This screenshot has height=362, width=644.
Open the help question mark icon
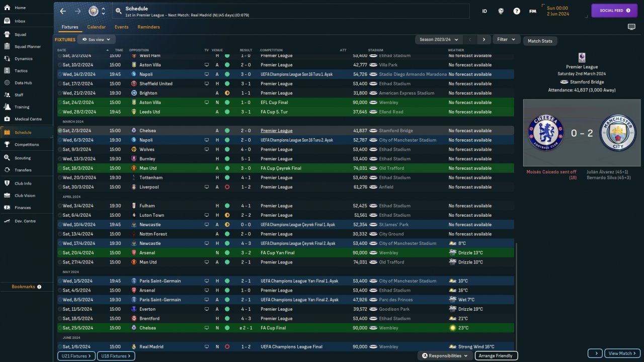[x=517, y=11]
